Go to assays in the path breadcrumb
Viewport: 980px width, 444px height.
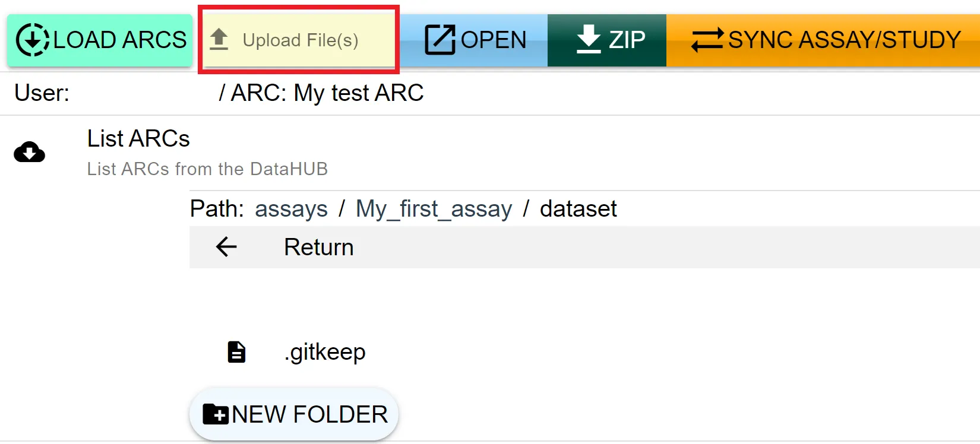[x=291, y=209]
